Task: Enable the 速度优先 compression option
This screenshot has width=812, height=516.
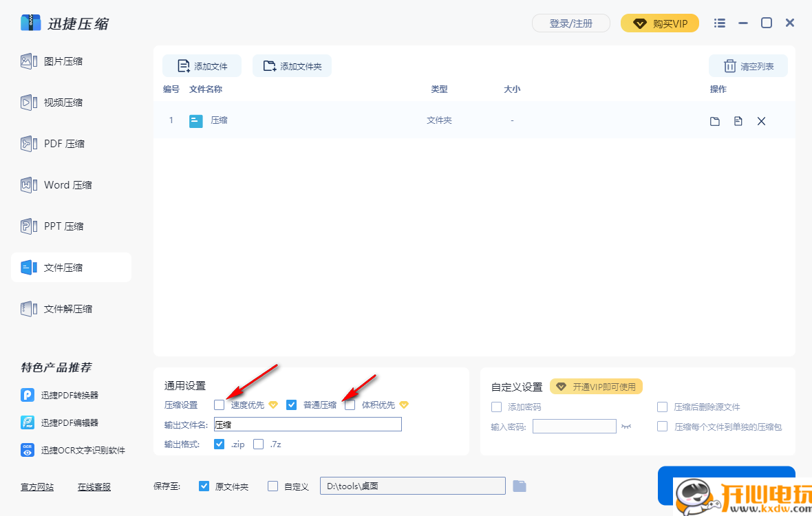Action: (x=219, y=405)
